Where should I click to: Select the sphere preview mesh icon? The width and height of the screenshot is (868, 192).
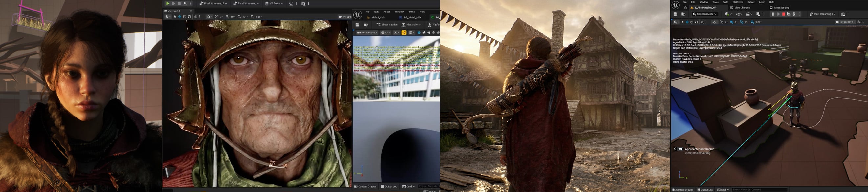(419, 33)
